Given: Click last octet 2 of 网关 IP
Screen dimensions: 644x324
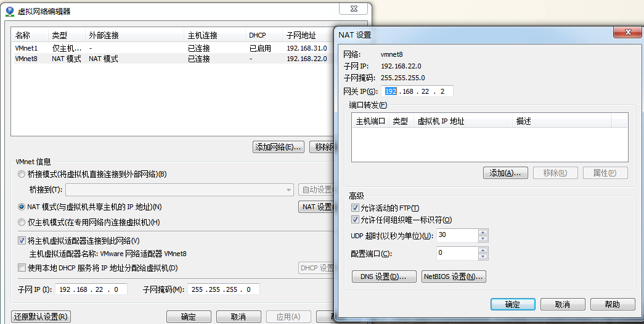Looking at the screenshot, I should (442, 91).
